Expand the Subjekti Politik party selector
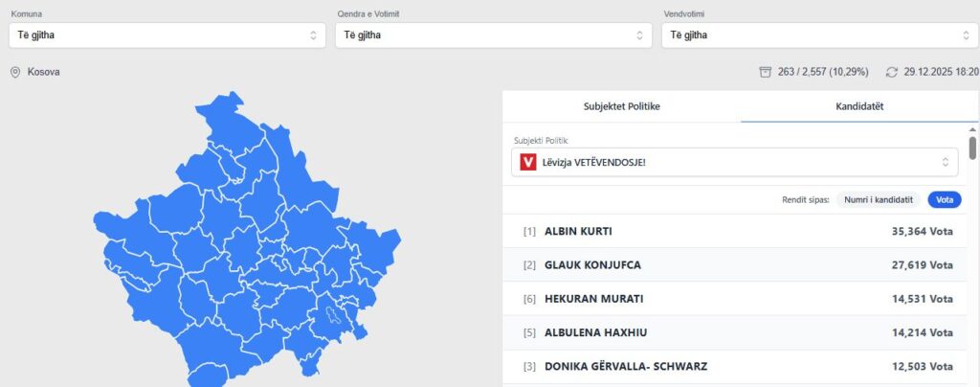Screen dimensions: 980x387 click(x=735, y=162)
